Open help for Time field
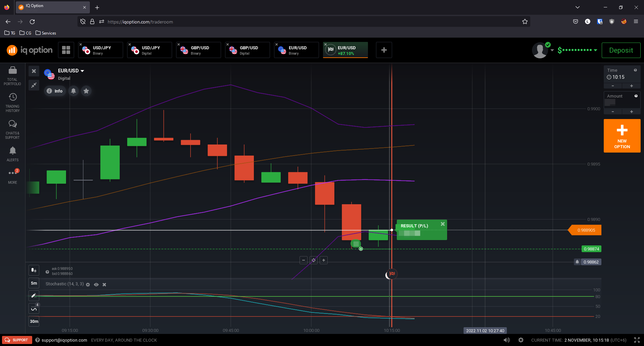 coord(635,70)
